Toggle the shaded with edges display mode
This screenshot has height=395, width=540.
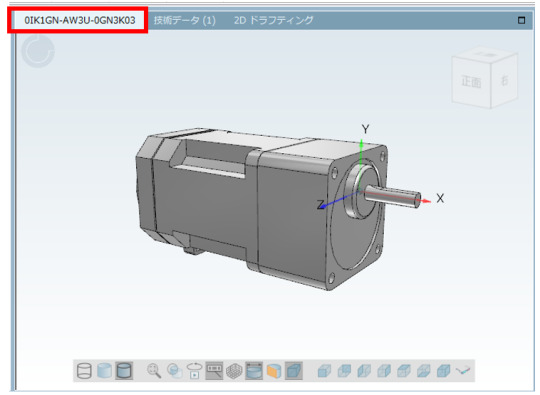point(124,371)
